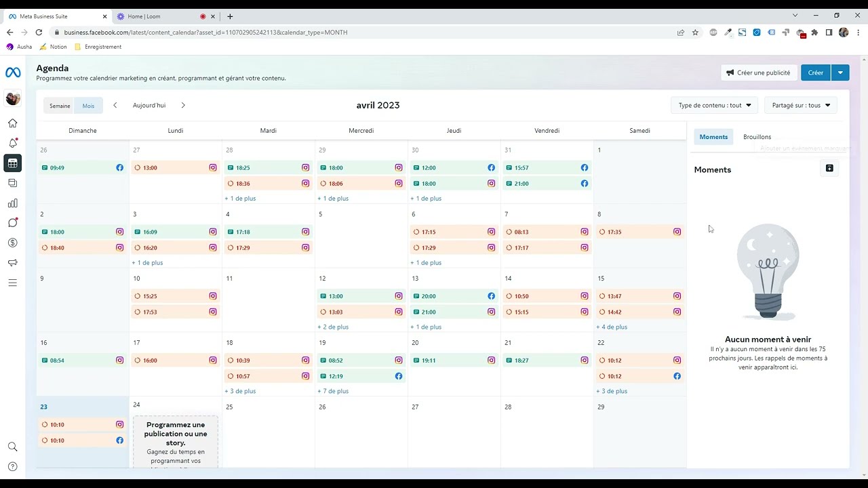Open 'Programmez une publication ou une story' card
The image size is (868, 488).
tap(176, 441)
